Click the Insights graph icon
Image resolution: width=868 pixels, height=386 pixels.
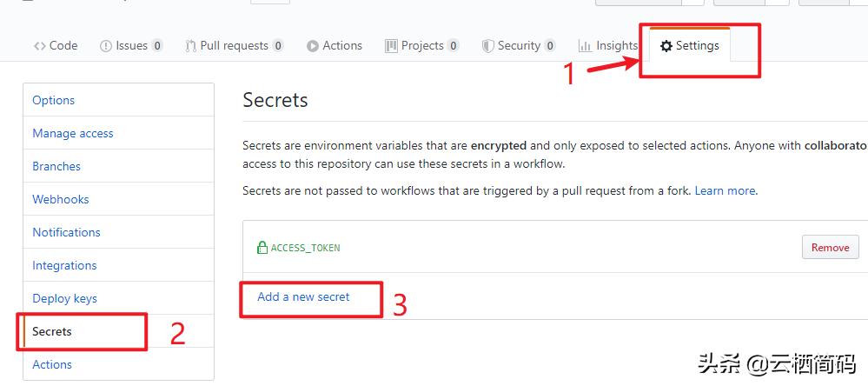pos(586,46)
